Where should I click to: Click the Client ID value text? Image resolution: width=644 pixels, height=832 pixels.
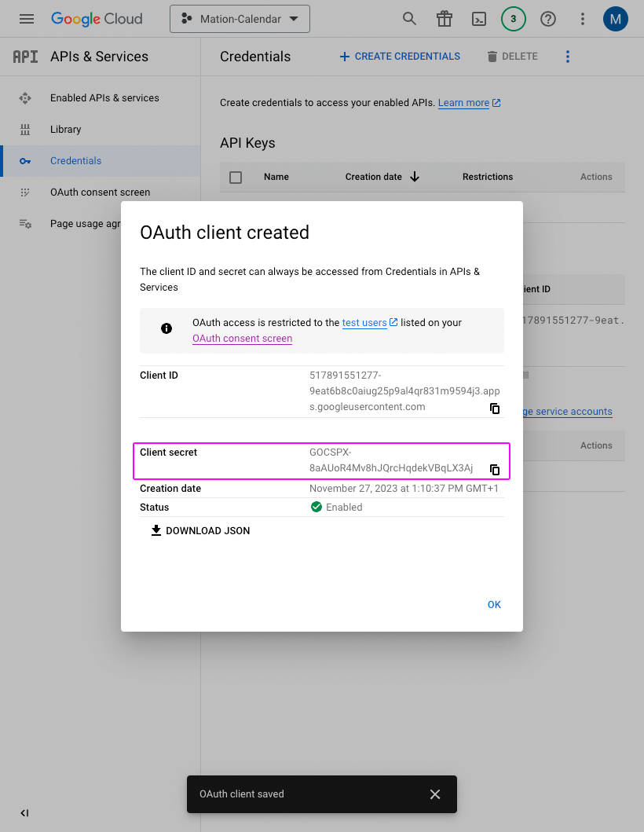[x=404, y=391]
